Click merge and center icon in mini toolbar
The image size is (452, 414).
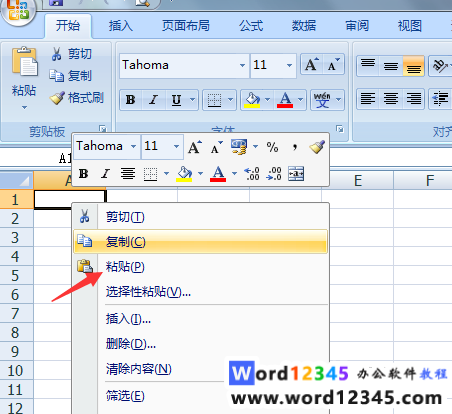point(296,174)
